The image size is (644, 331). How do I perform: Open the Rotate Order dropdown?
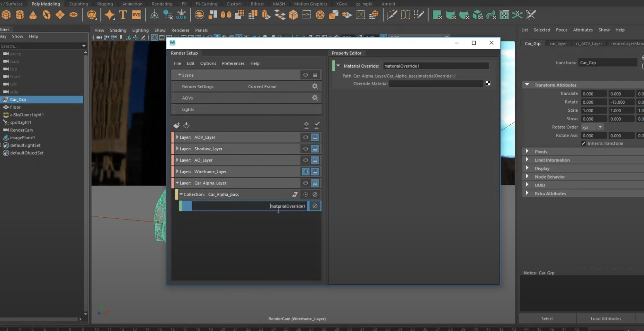(601, 127)
